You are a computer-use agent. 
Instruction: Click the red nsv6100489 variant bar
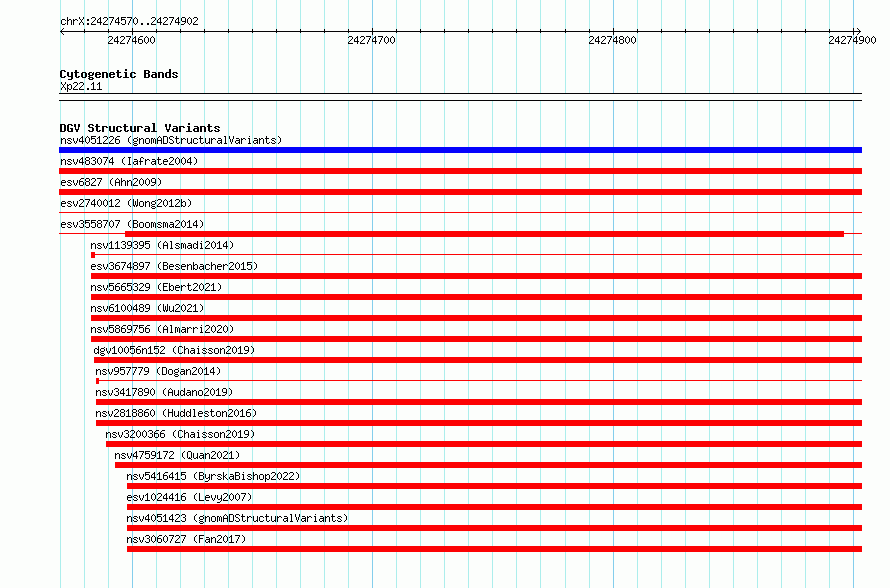tap(476, 318)
